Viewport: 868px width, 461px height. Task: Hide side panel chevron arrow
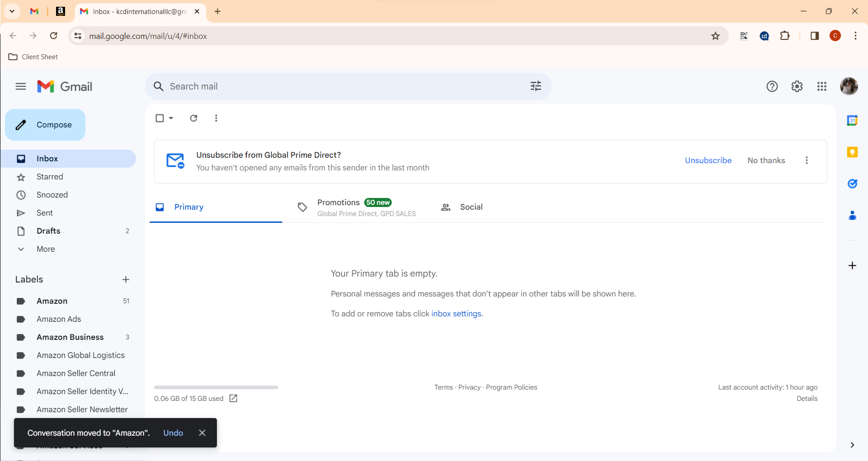pos(852,445)
